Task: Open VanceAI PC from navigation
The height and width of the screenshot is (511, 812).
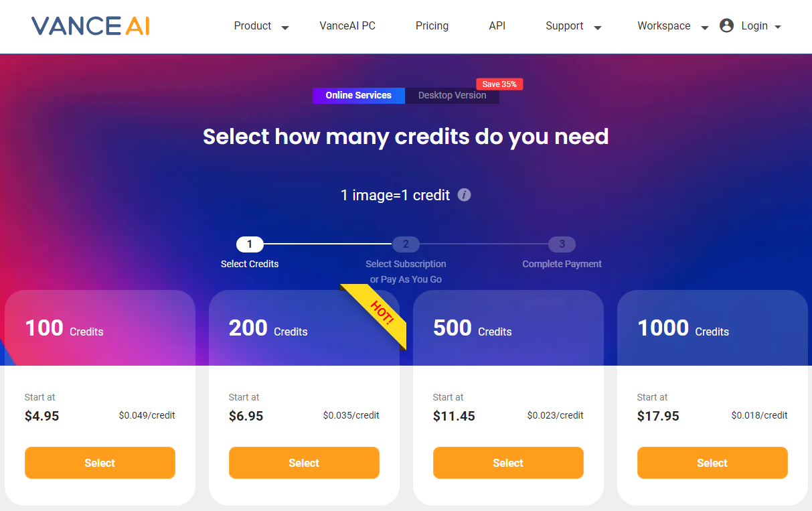Action: coord(347,26)
